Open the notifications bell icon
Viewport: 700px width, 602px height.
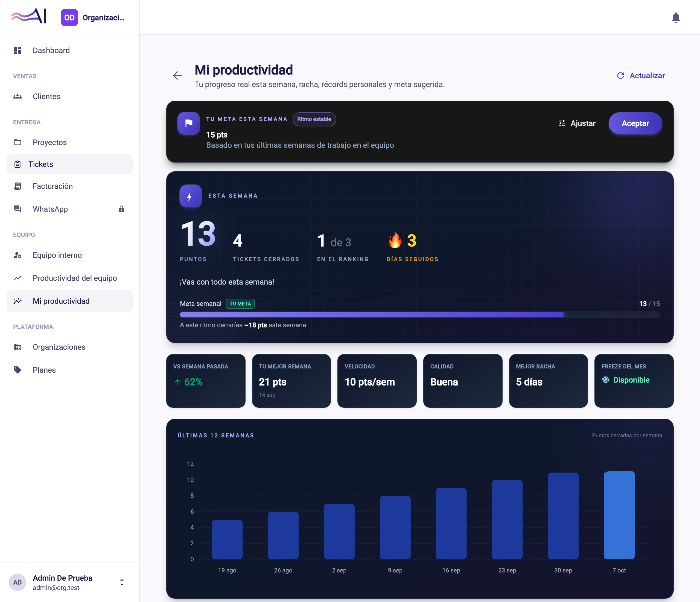pyautogui.click(x=676, y=18)
